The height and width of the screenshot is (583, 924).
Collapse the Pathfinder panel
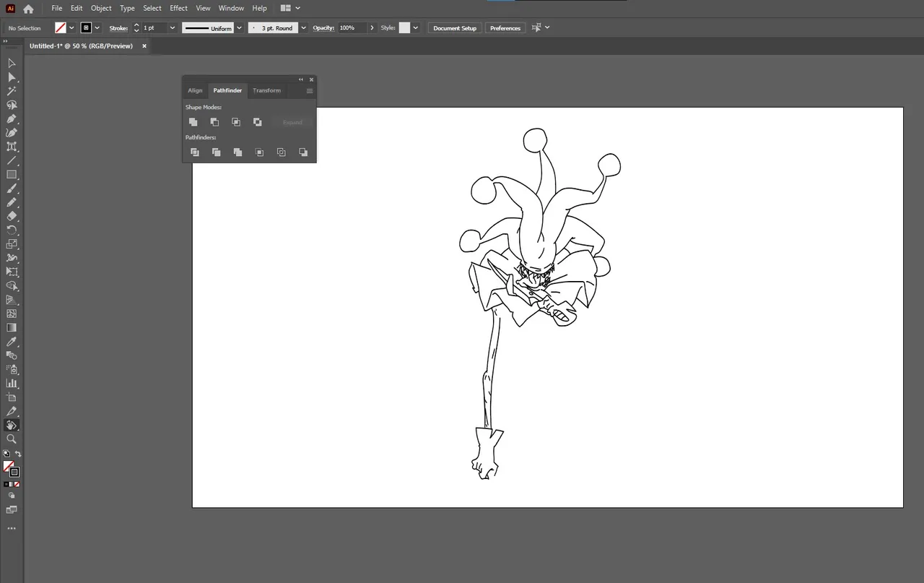(x=301, y=79)
